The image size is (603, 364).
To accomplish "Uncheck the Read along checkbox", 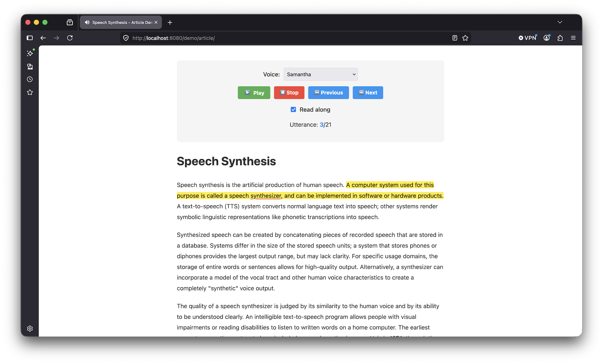I will (293, 109).
